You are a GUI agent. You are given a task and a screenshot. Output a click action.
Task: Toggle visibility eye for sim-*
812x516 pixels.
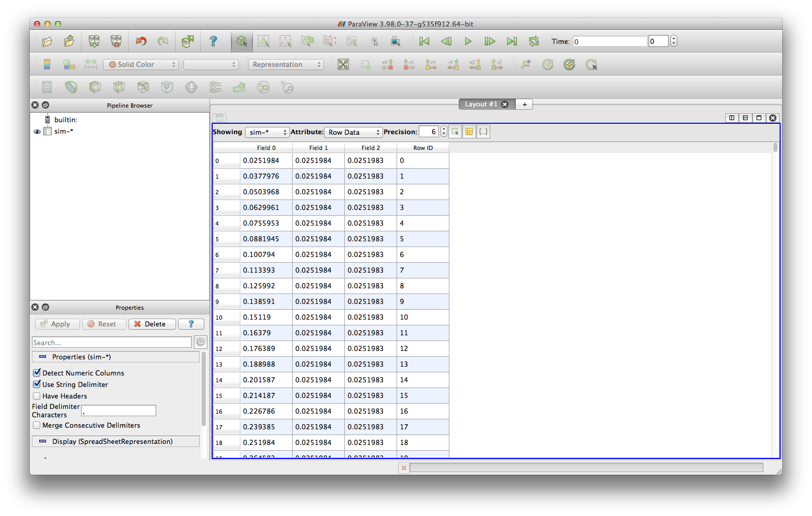pos(37,132)
